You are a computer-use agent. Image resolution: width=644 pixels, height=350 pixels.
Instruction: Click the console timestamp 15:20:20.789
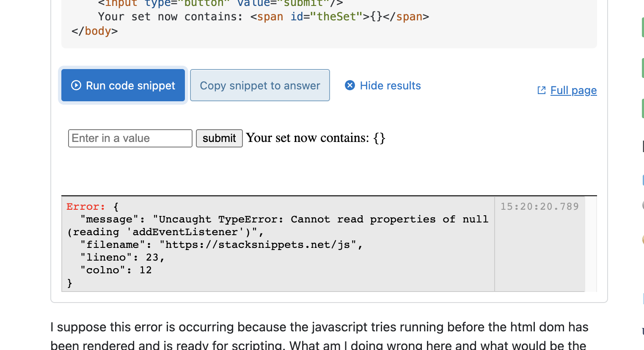pos(539,207)
